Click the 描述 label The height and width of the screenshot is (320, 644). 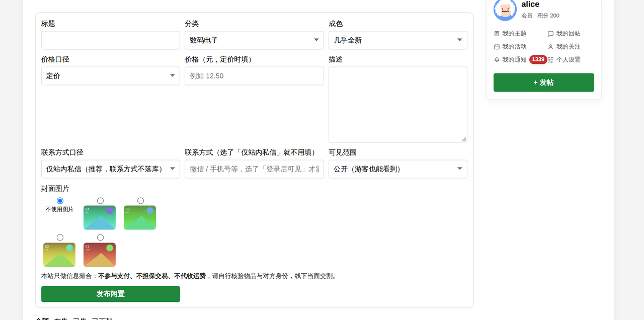(336, 59)
